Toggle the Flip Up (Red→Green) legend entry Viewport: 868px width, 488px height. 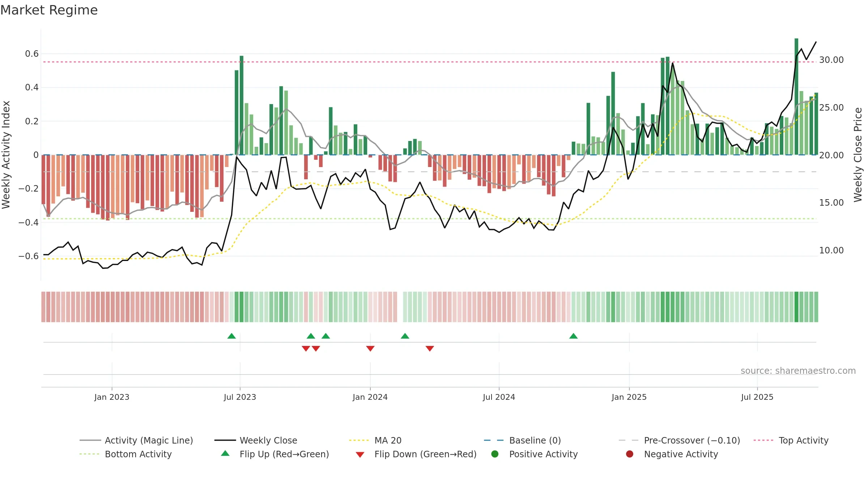click(x=275, y=454)
